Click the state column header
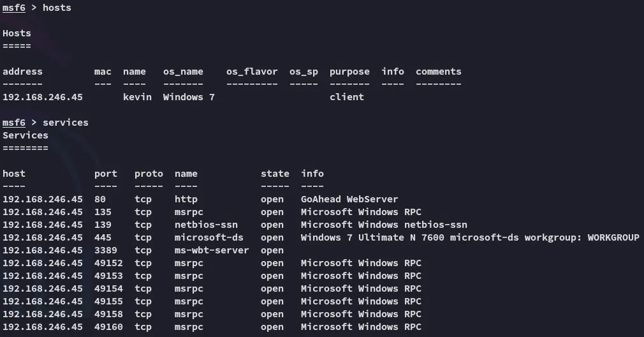The height and width of the screenshot is (337, 644). (x=275, y=174)
